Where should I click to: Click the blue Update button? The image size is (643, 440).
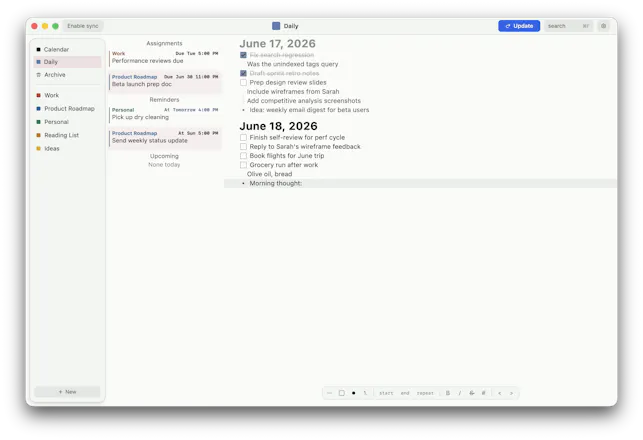coord(519,26)
